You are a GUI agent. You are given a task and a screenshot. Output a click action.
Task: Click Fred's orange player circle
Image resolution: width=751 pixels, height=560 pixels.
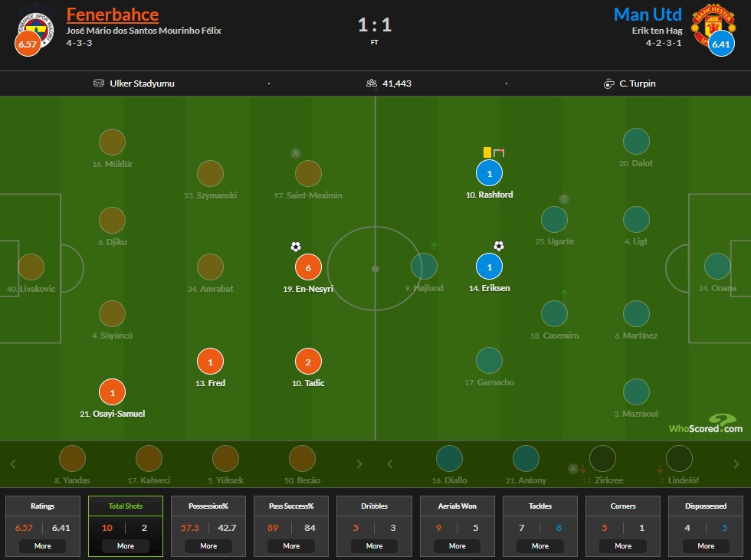[210, 362]
